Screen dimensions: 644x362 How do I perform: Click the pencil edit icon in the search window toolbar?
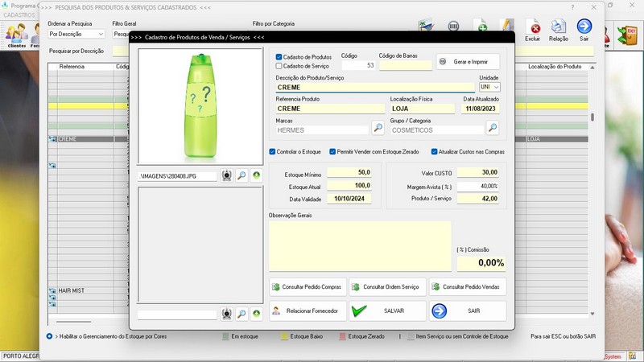click(506, 25)
